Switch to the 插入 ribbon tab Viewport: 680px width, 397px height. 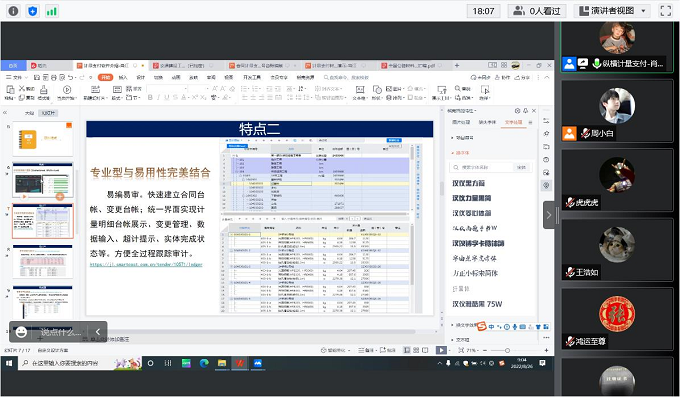click(x=123, y=77)
